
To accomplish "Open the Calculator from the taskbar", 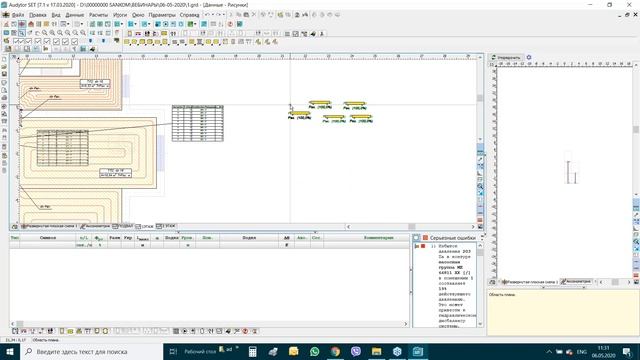I will (253, 351).
